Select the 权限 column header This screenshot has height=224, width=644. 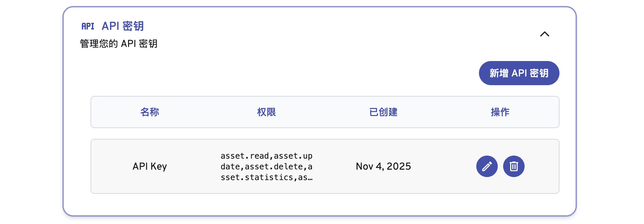[266, 112]
